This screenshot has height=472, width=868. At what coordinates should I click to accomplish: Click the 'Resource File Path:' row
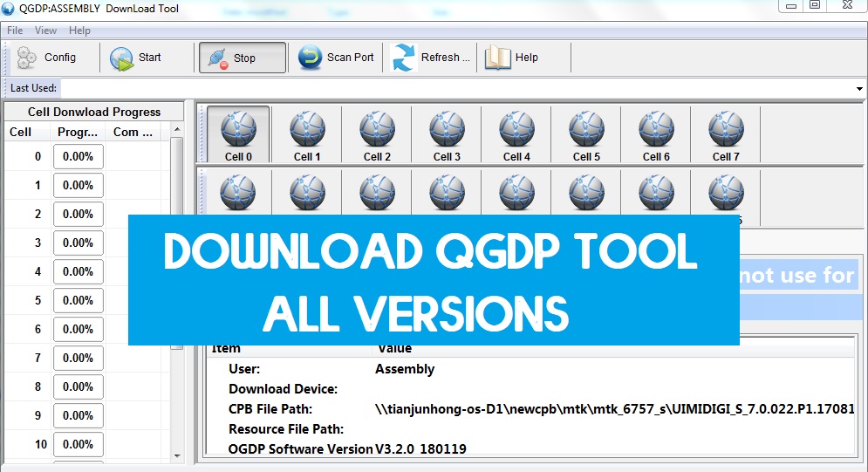click(x=285, y=429)
